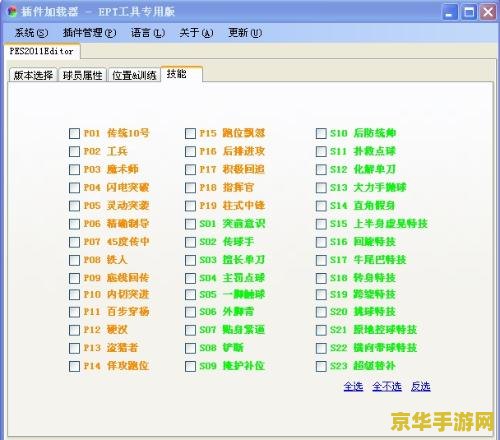Open the 插件管理(P) menu

coord(89,33)
